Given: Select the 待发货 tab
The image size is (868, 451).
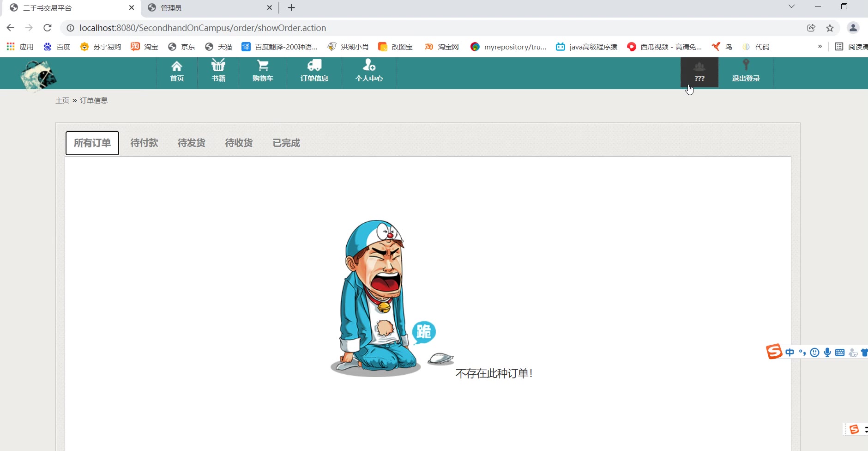Looking at the screenshot, I should click(x=192, y=143).
